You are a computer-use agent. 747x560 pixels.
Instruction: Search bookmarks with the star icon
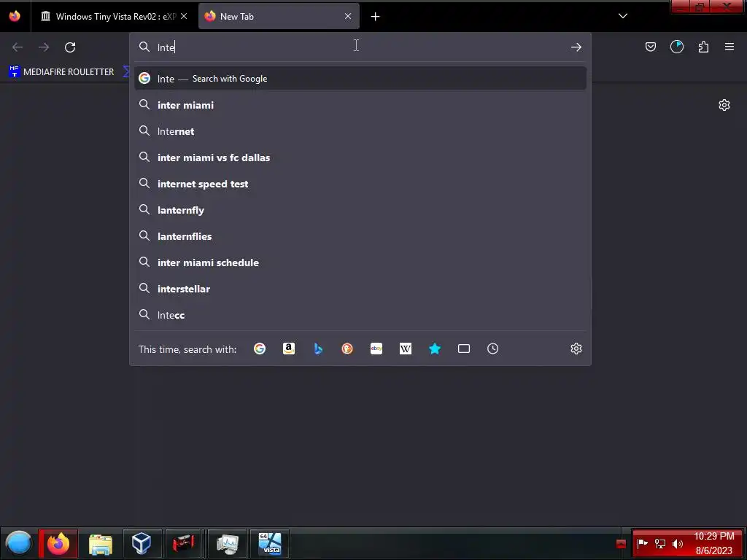pos(435,349)
